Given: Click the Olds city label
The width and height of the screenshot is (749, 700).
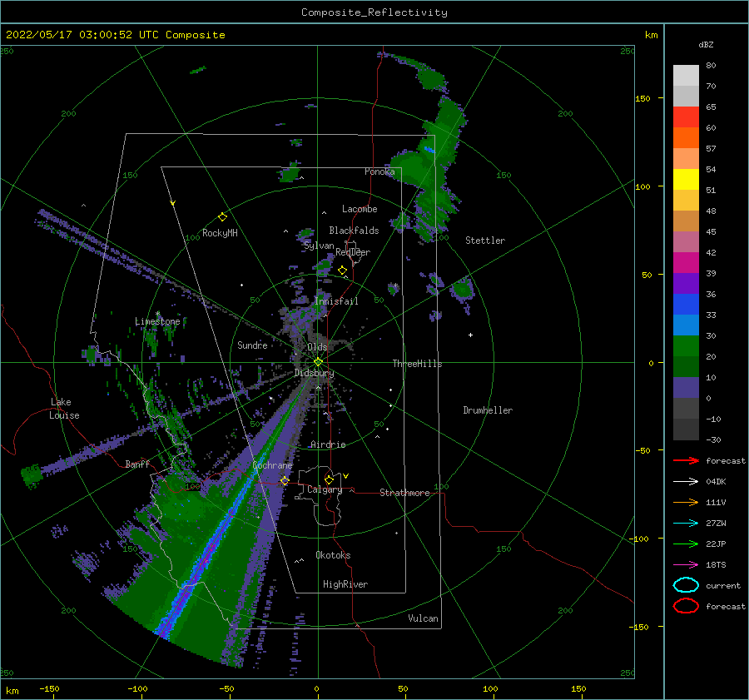Looking at the screenshot, I should (x=317, y=347).
